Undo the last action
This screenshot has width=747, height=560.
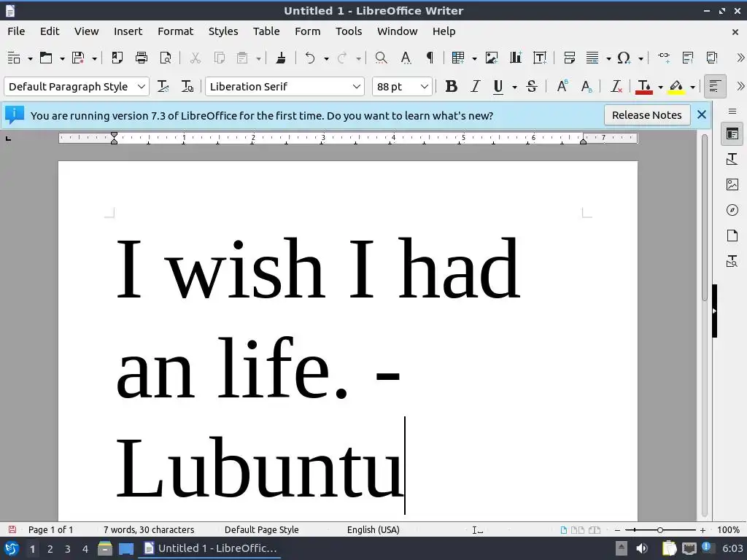pyautogui.click(x=310, y=58)
